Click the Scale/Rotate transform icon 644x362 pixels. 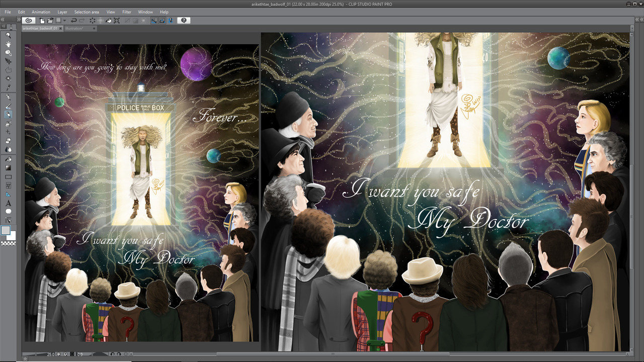coord(116,21)
